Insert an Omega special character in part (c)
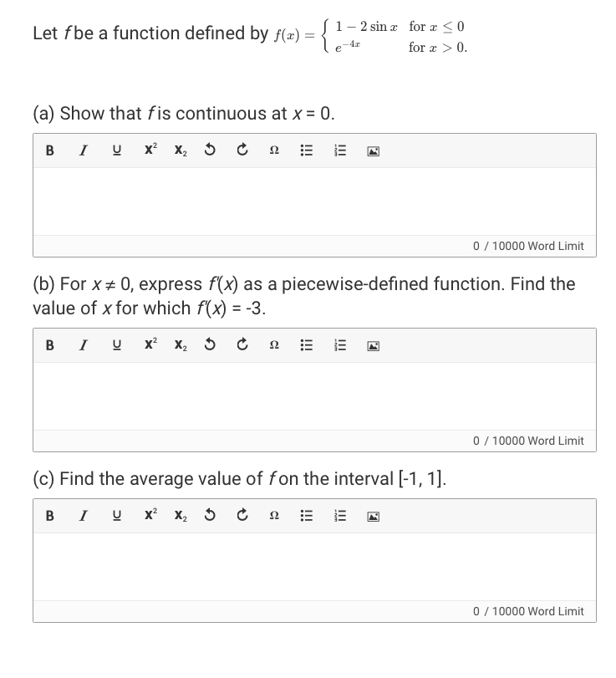This screenshot has width=616, height=678. 273,516
